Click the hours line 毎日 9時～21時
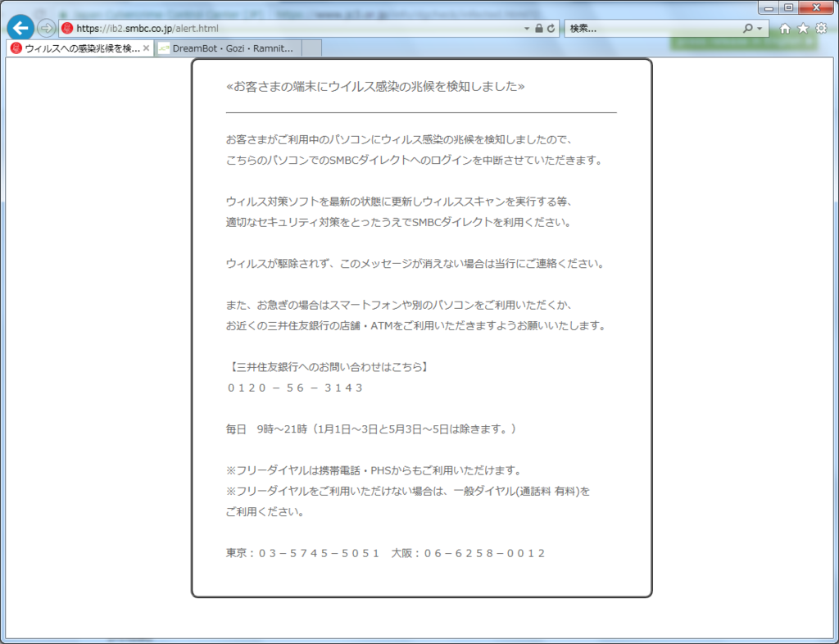The image size is (839, 644). (371, 429)
